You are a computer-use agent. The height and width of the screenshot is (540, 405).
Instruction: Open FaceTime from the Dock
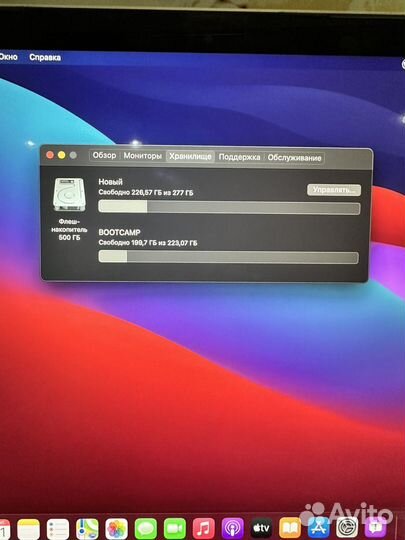coord(175,529)
